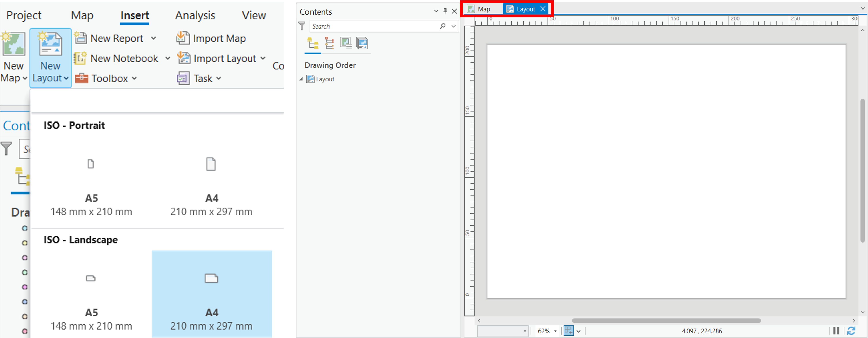Open the View ribbon tab

click(x=254, y=15)
